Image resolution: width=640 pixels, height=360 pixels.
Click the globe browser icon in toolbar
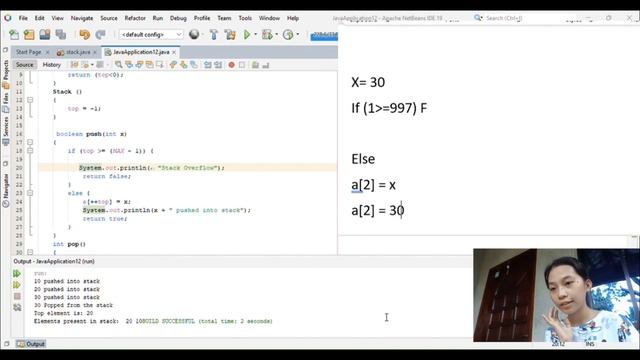(194, 35)
